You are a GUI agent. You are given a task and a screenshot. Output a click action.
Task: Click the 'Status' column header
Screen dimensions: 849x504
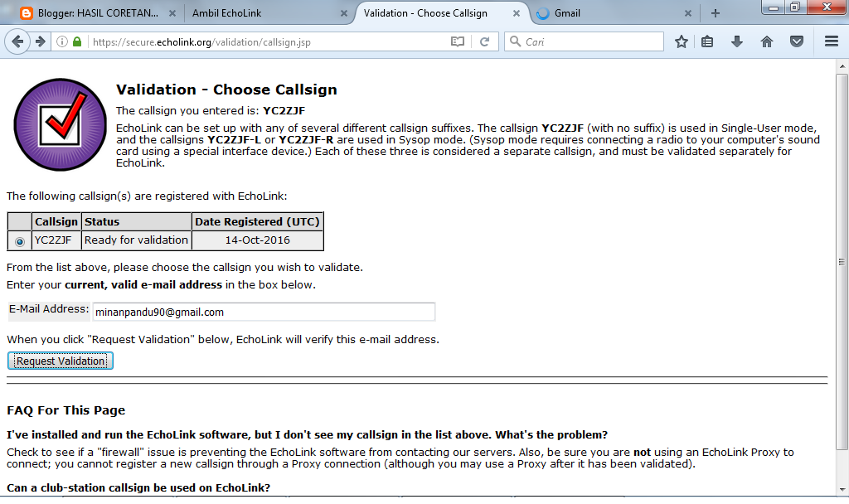coord(137,221)
